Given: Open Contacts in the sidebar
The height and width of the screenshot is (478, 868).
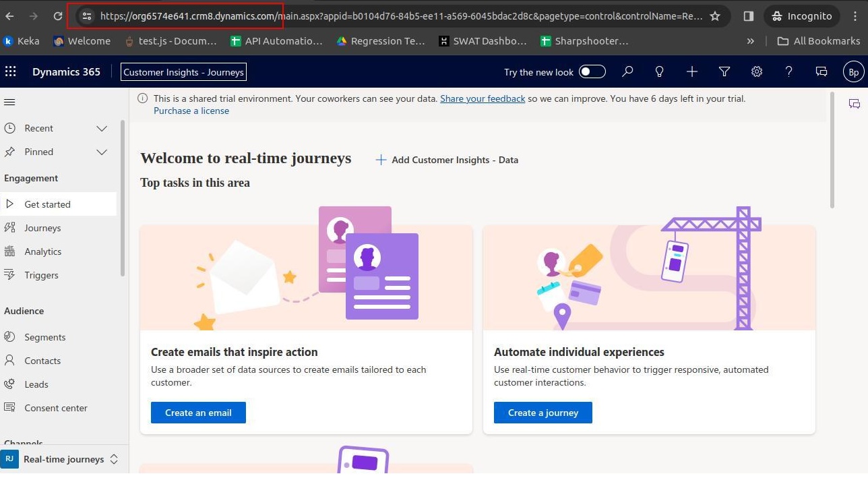Looking at the screenshot, I should pos(59,361).
